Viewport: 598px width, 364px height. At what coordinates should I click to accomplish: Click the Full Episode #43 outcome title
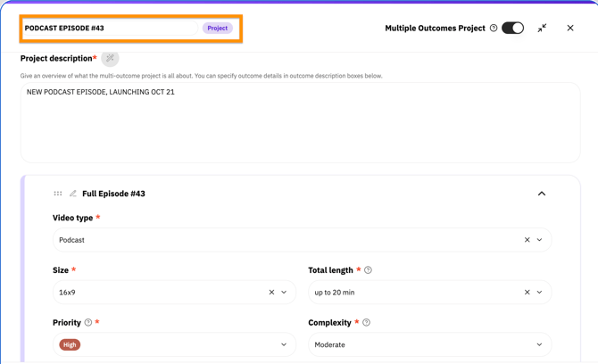coord(113,194)
